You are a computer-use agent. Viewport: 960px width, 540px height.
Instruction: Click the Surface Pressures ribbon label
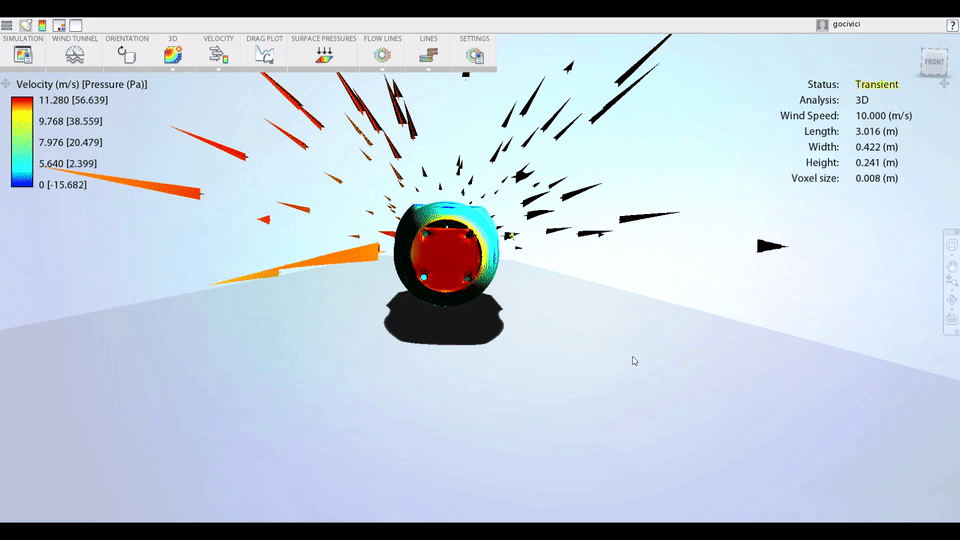324,39
